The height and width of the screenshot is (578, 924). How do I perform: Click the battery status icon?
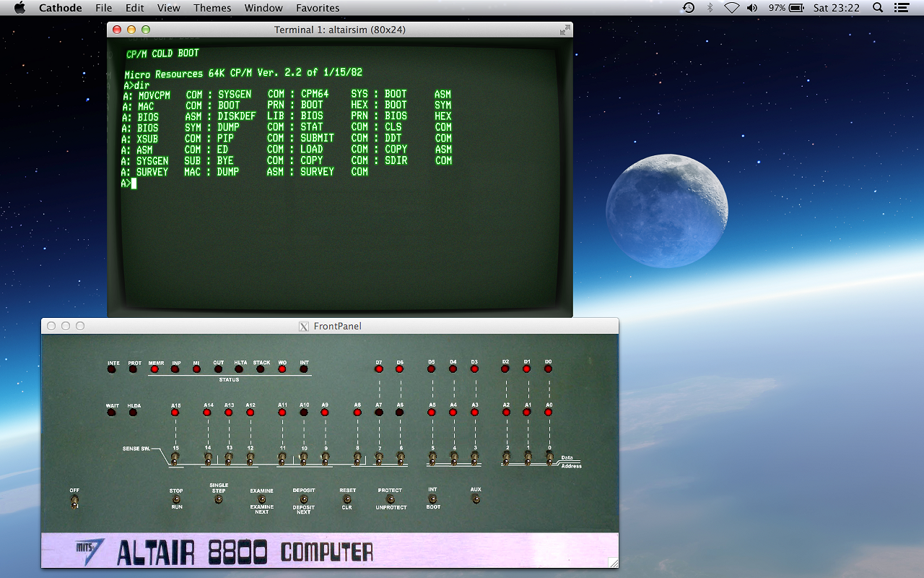(x=794, y=8)
